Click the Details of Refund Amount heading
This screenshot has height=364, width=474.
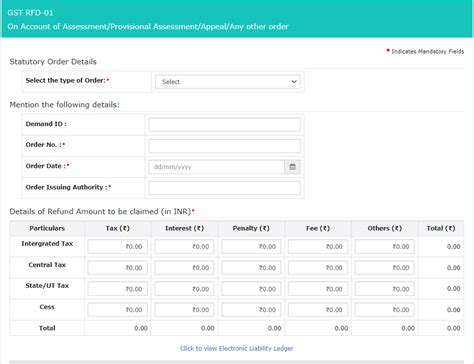[100, 212]
